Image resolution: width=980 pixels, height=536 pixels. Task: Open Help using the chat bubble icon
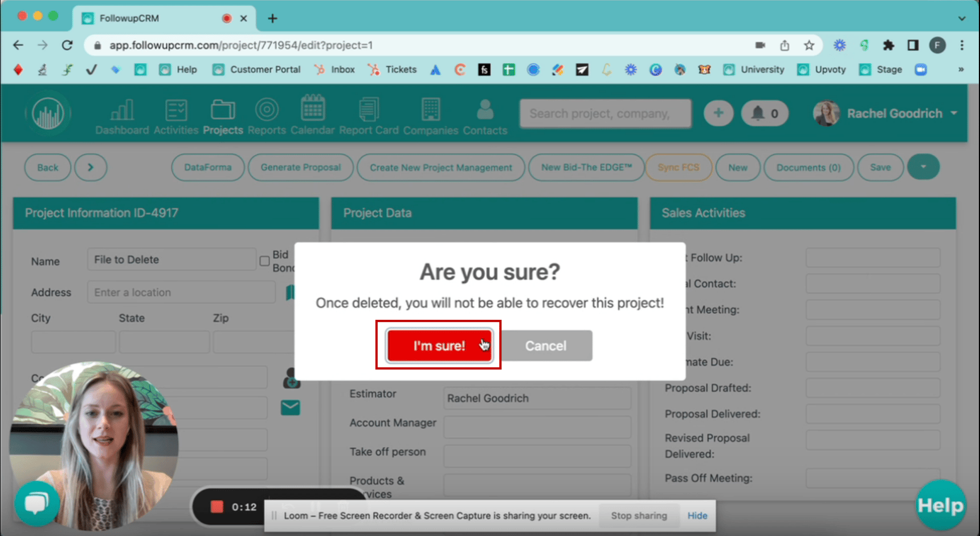click(x=36, y=503)
